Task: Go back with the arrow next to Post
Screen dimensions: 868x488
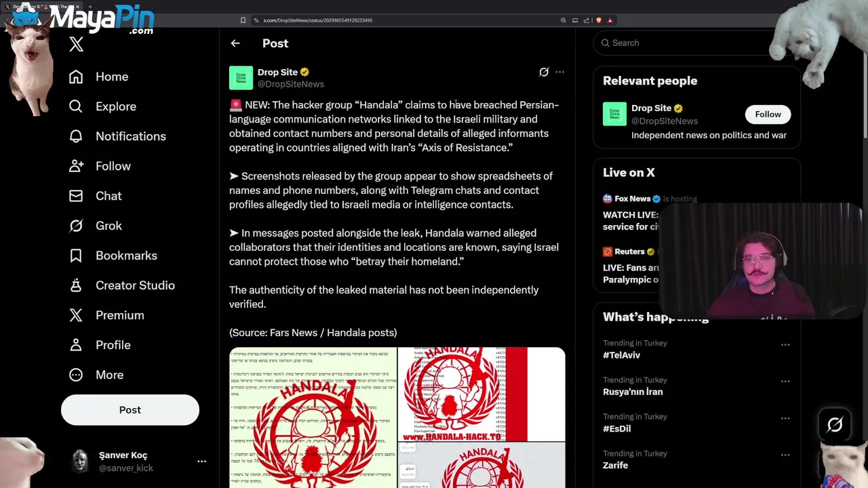Action: pyautogui.click(x=235, y=43)
